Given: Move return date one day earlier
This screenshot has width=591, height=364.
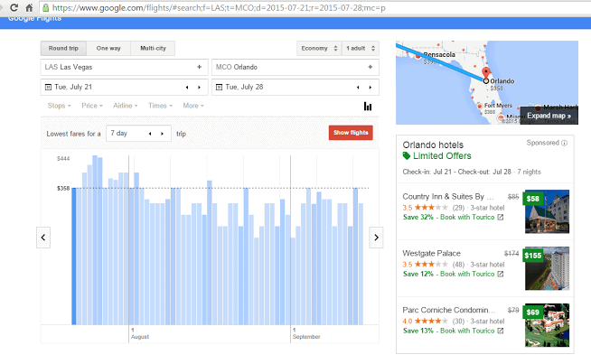Looking at the screenshot, I should (358, 88).
